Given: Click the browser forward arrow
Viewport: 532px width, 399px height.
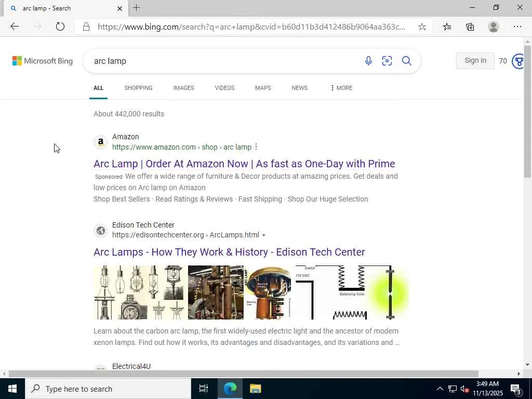Looking at the screenshot, I should [x=37, y=26].
